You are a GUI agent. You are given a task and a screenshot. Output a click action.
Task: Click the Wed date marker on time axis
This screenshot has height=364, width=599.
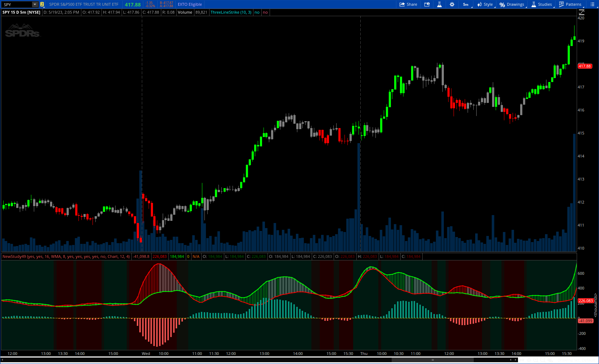[x=146, y=354]
